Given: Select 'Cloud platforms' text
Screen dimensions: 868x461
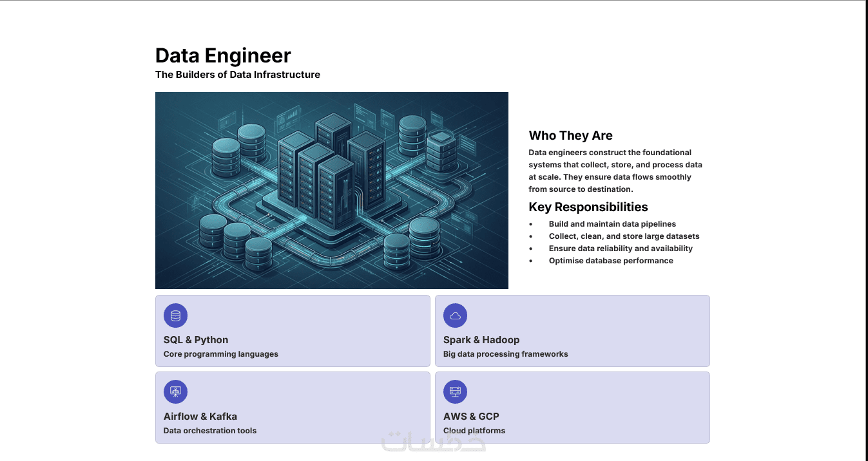Looking at the screenshot, I should click(474, 431).
